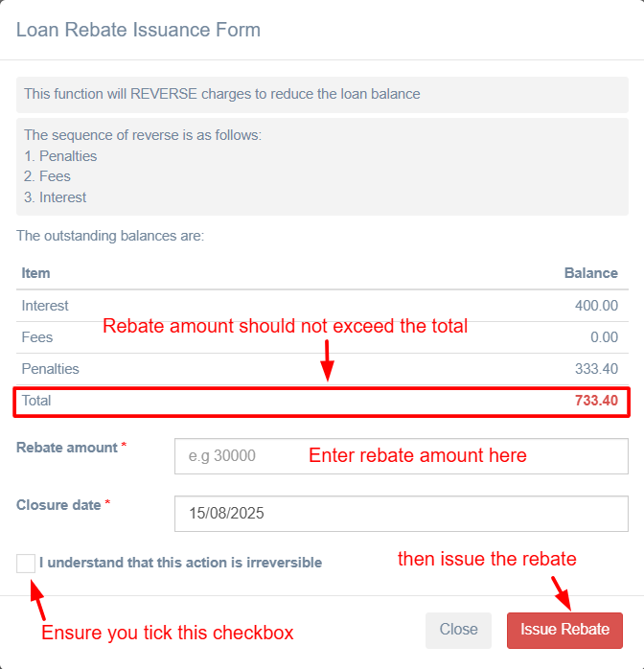Click the Closure date field
Screen dimensions: 644x669
(401, 513)
